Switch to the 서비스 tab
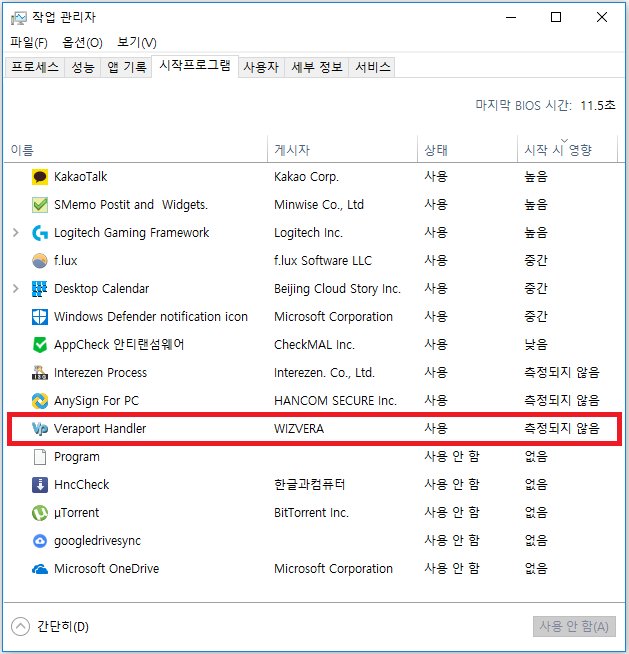The image size is (629, 654). [372, 67]
